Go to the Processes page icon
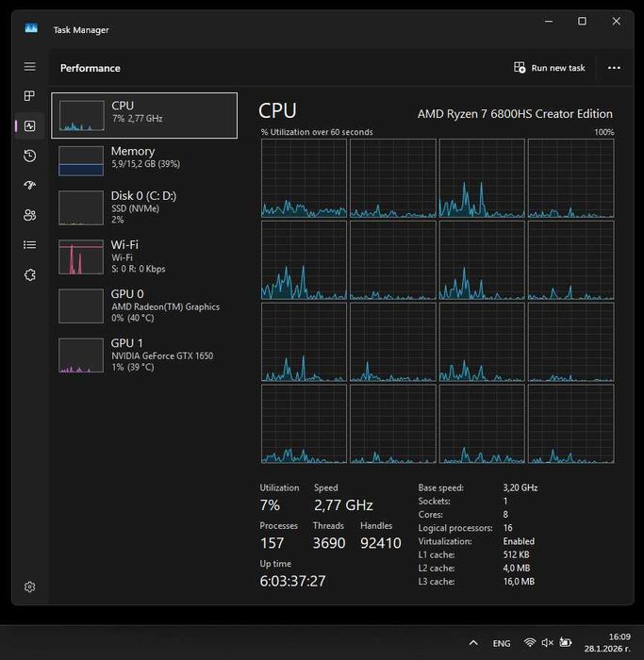This screenshot has width=644, height=660. 30,96
